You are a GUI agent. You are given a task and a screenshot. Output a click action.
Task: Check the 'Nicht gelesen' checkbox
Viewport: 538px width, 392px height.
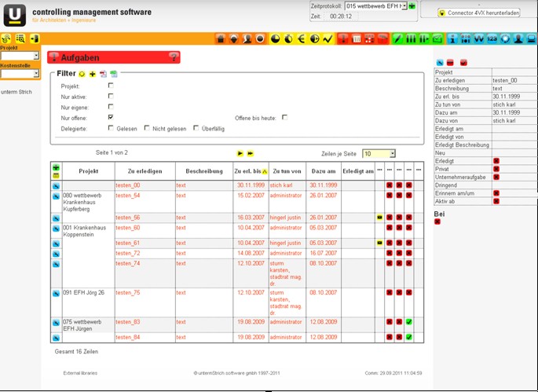pos(147,128)
